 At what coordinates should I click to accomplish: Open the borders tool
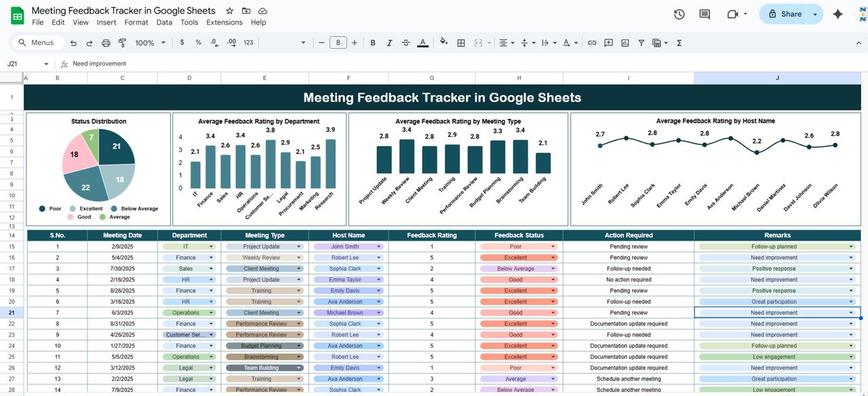tap(461, 43)
